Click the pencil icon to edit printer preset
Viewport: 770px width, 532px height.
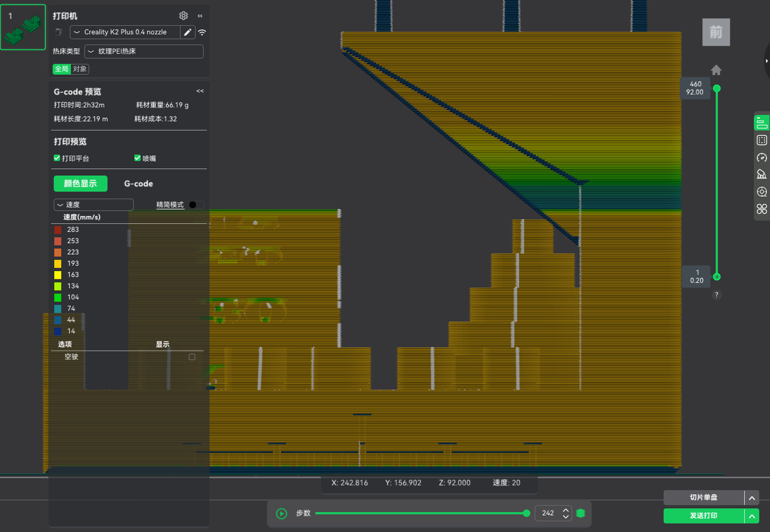pyautogui.click(x=188, y=32)
